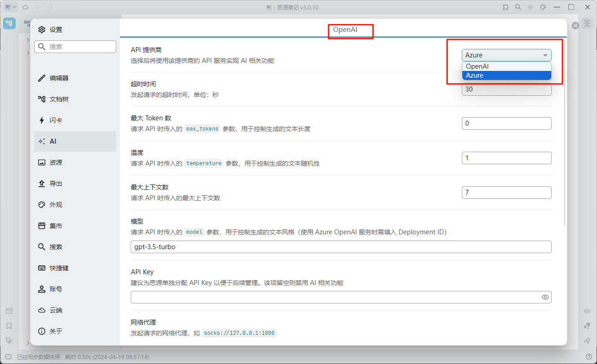The height and width of the screenshot is (364, 597).
Task: Close the settings dialog with X
Action: coord(575,26)
